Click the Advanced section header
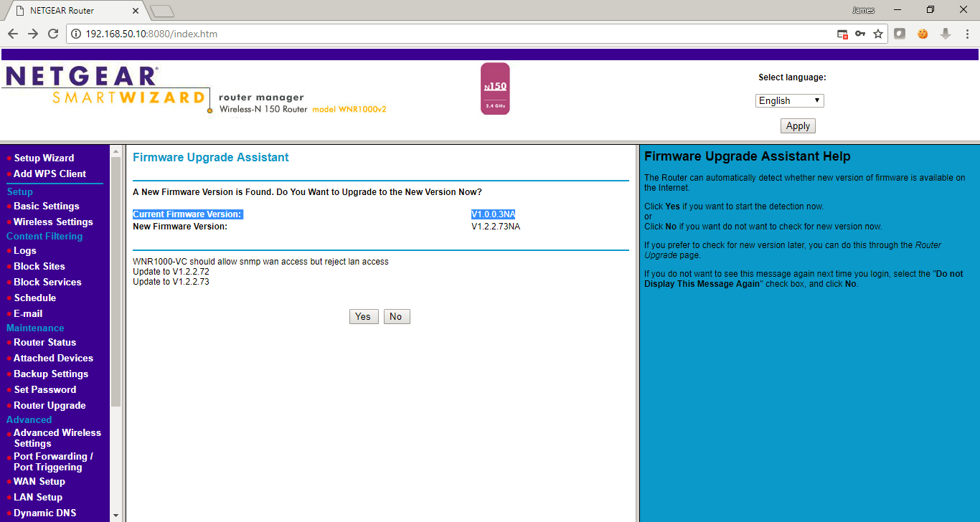980x522 pixels. click(x=29, y=419)
